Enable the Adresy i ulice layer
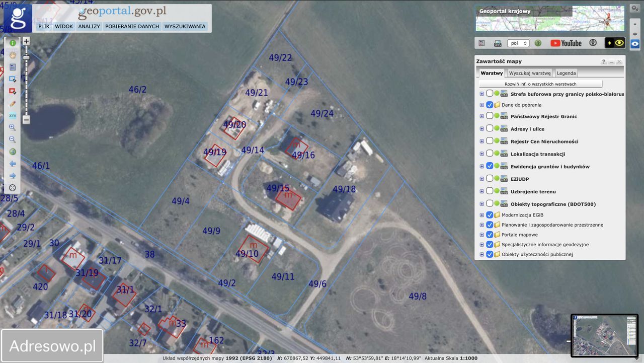644x363 pixels. point(490,129)
